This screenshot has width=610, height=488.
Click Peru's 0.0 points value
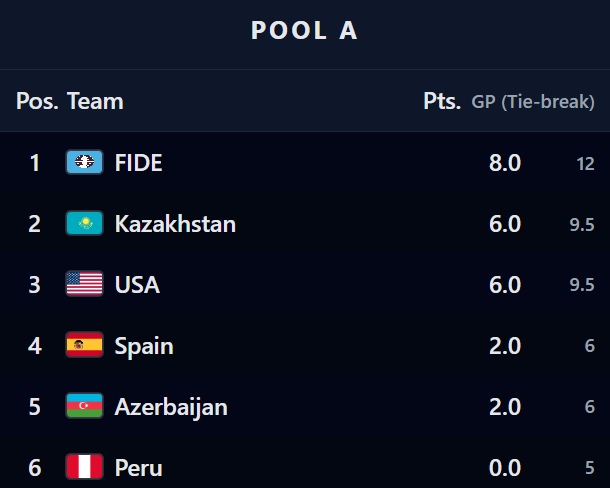pos(505,467)
